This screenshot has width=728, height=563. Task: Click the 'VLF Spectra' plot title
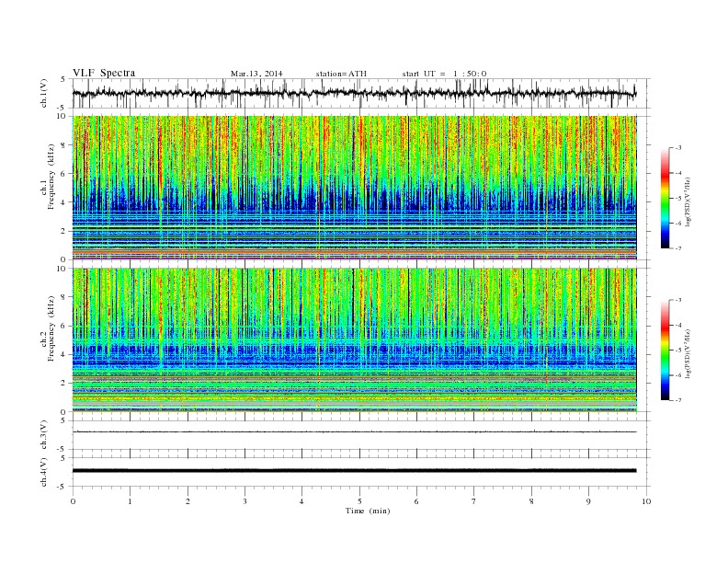[104, 73]
